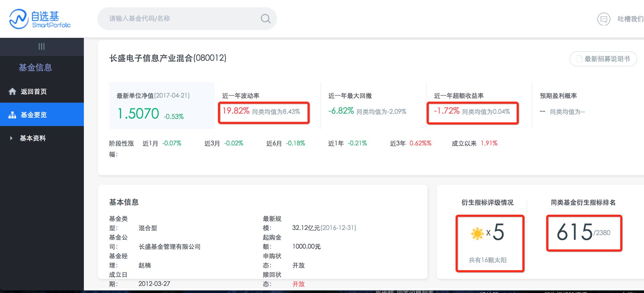Click 近6月 return -0.18%

click(x=295, y=143)
